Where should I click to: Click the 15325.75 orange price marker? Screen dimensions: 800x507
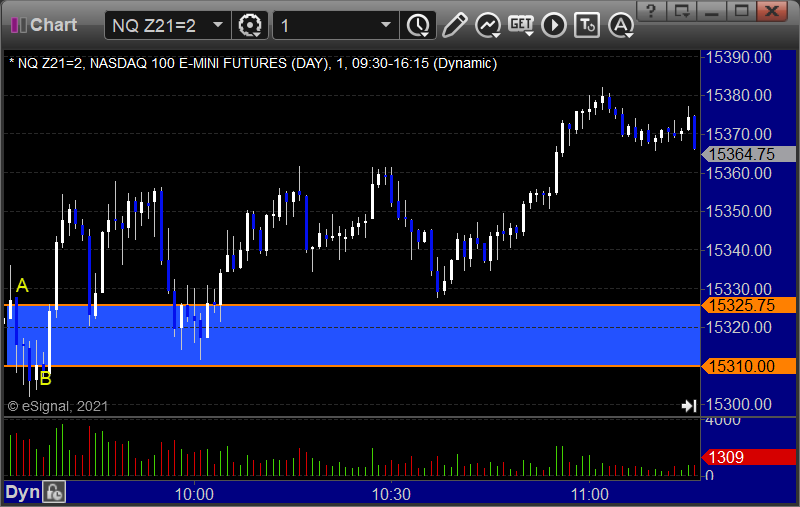pos(748,305)
